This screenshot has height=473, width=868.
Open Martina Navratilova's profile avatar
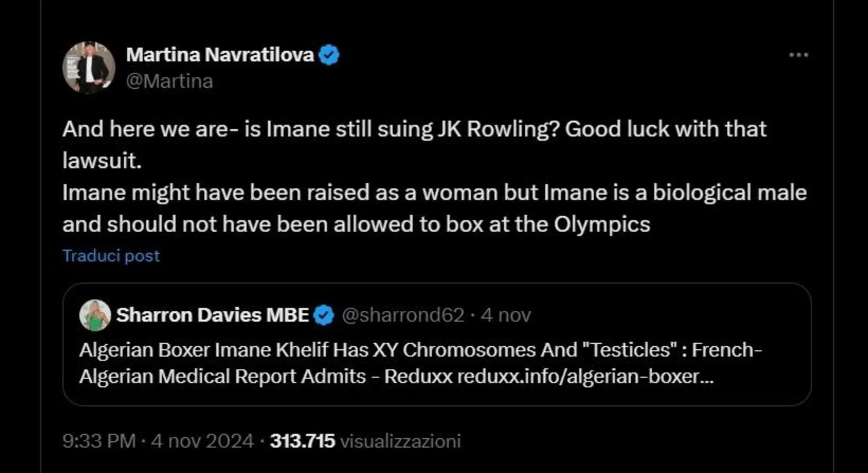tap(89, 65)
